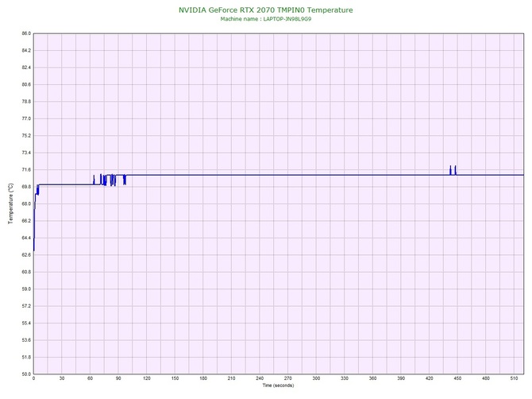Click the '0' time axis tick
Viewport: 532px width, 399px height.
(x=33, y=378)
